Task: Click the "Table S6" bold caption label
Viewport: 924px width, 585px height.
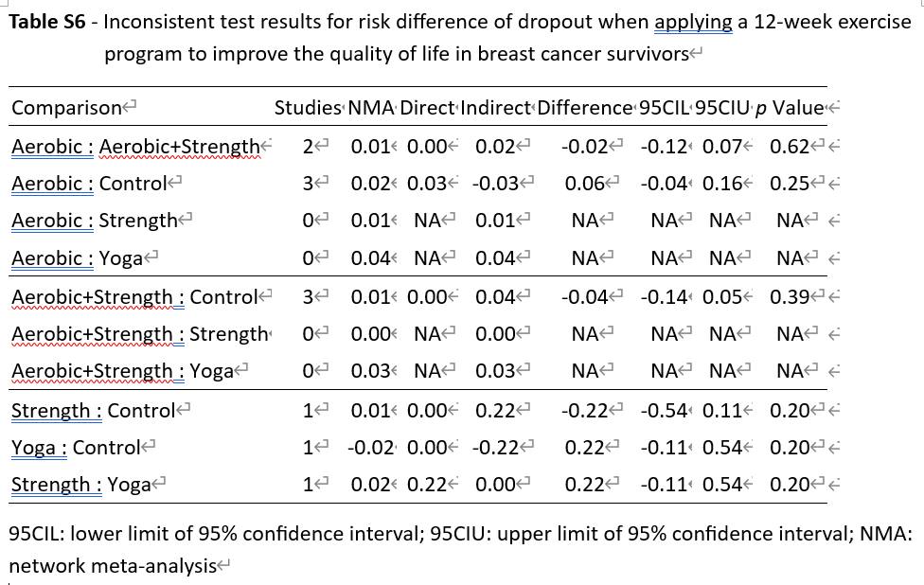Action: 47,22
